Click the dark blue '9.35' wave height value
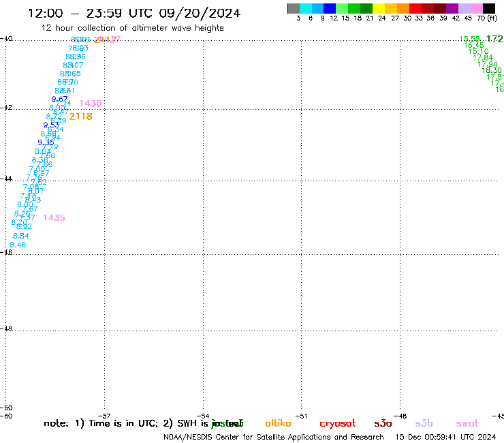The width and height of the screenshot is (504, 443). [x=46, y=142]
